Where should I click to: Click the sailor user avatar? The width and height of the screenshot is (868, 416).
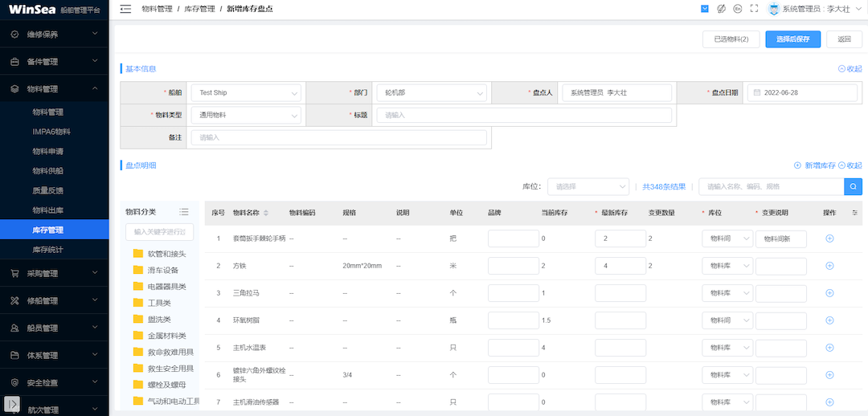(773, 8)
